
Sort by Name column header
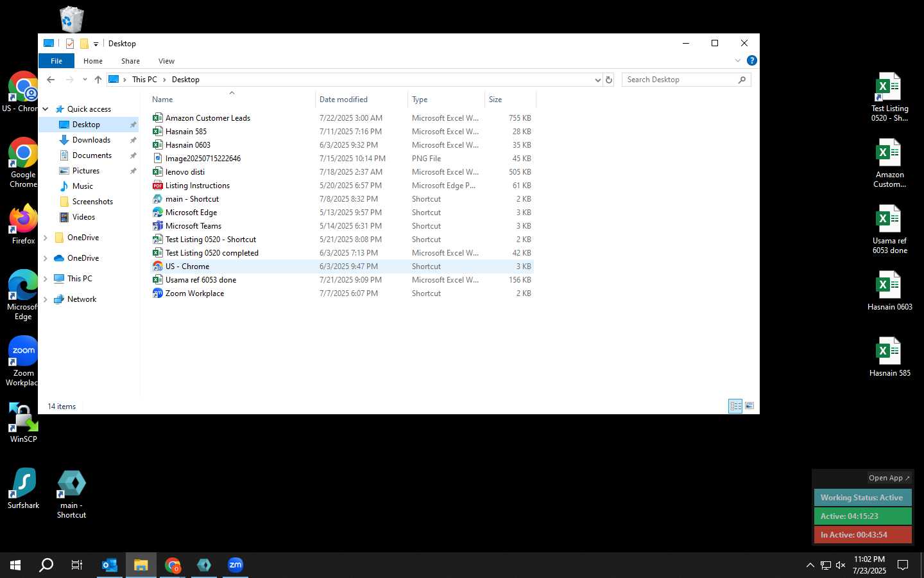(x=232, y=100)
